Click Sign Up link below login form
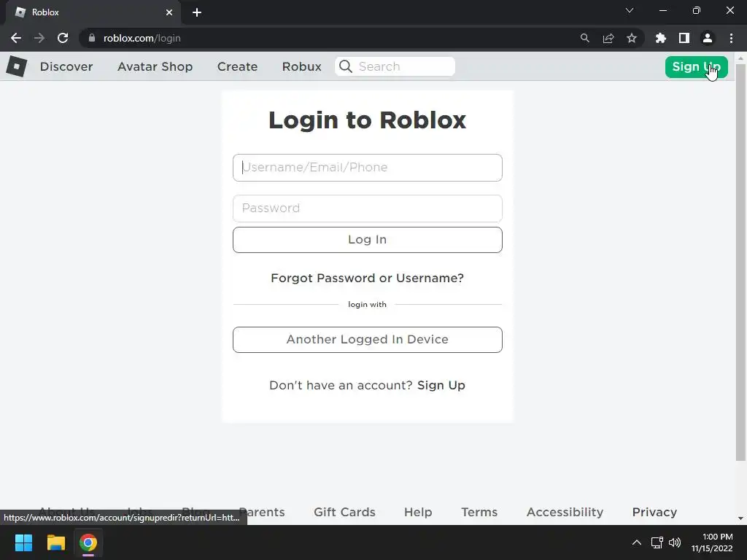The image size is (747, 560). click(x=441, y=385)
